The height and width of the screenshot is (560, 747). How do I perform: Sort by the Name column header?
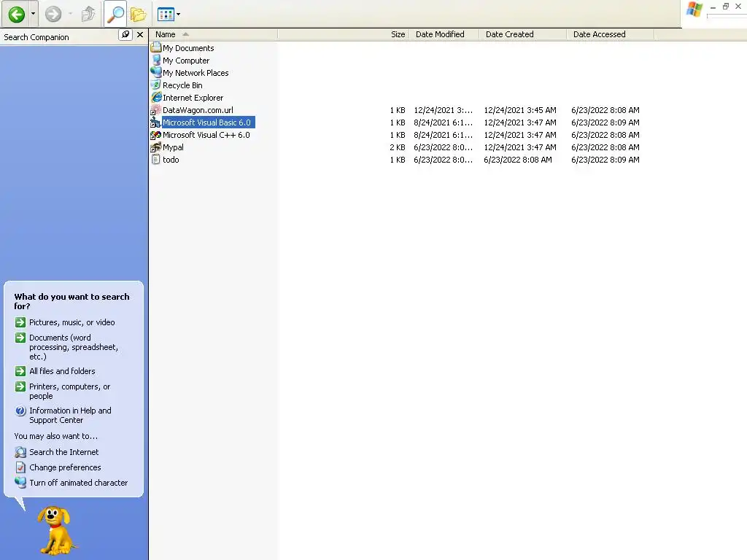pyautogui.click(x=213, y=34)
